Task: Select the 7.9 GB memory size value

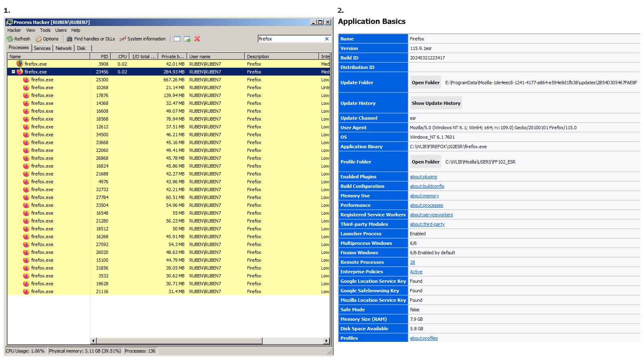Action: pos(416,319)
